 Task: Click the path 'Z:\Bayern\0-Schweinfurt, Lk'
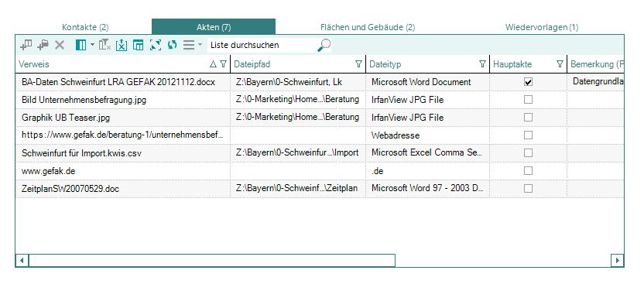point(289,82)
